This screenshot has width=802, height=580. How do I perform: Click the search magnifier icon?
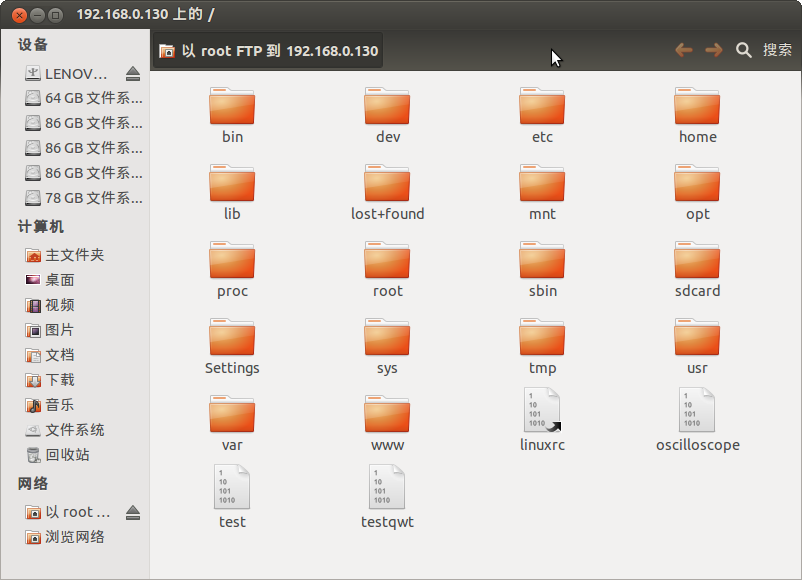coord(744,50)
